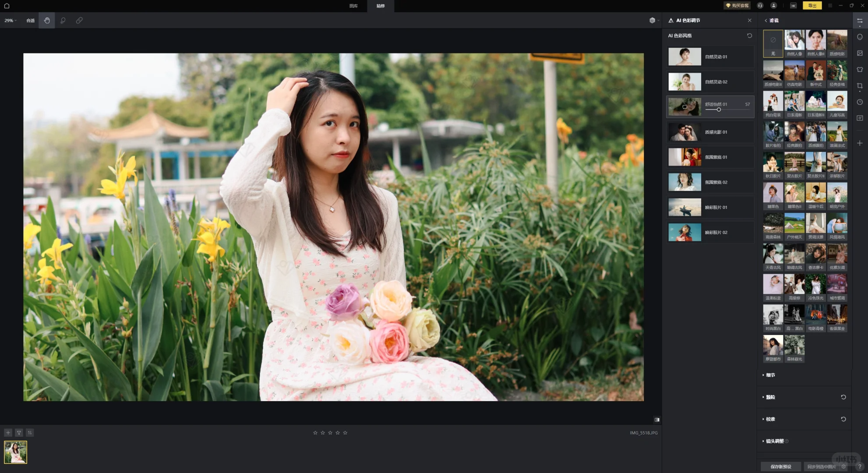Viewport: 868px width, 473px height.
Task: Switch to the 图库 library tab
Action: point(353,6)
